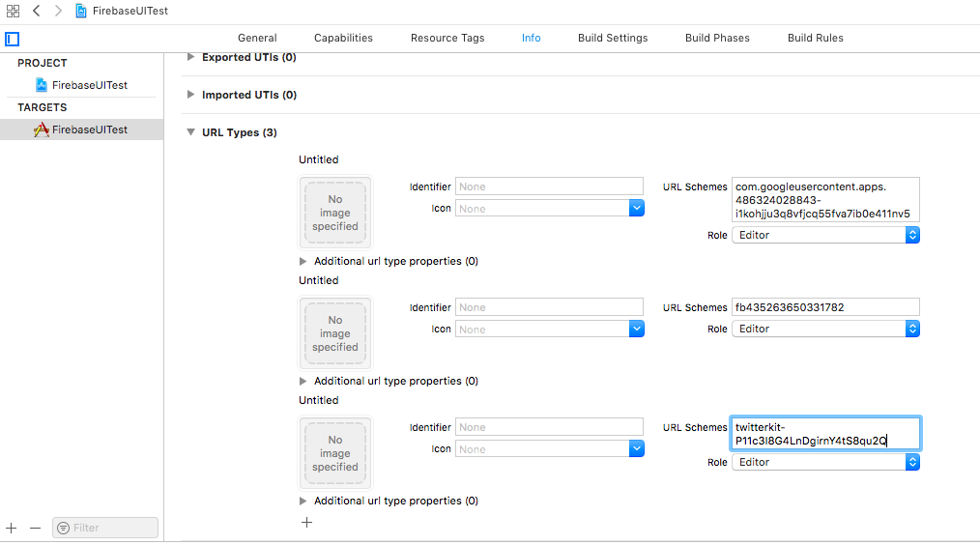Click the add target plus button
This screenshot has width=980, height=545.
tap(12, 529)
